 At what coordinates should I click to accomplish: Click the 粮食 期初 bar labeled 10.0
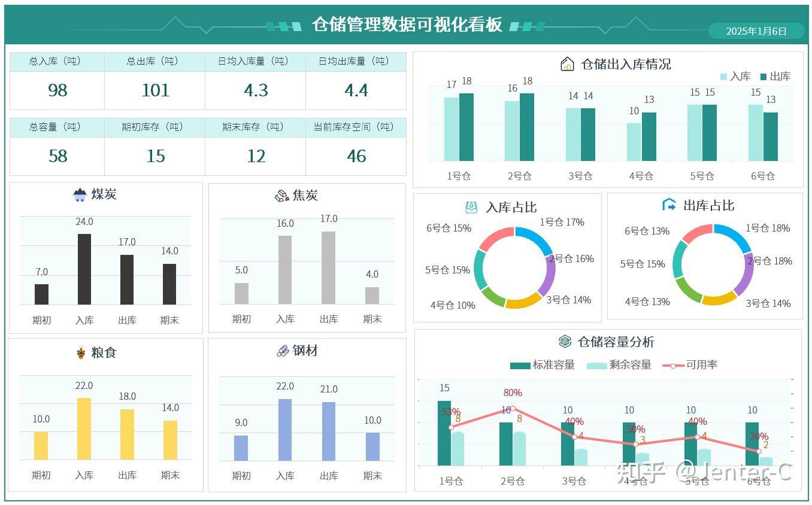click(41, 446)
